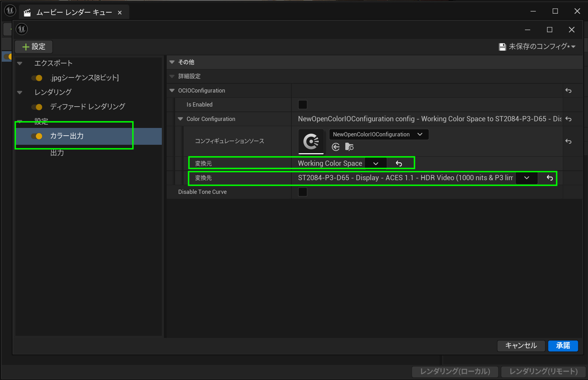
Task: Click the 承諾 accept button
Action: [x=563, y=346]
